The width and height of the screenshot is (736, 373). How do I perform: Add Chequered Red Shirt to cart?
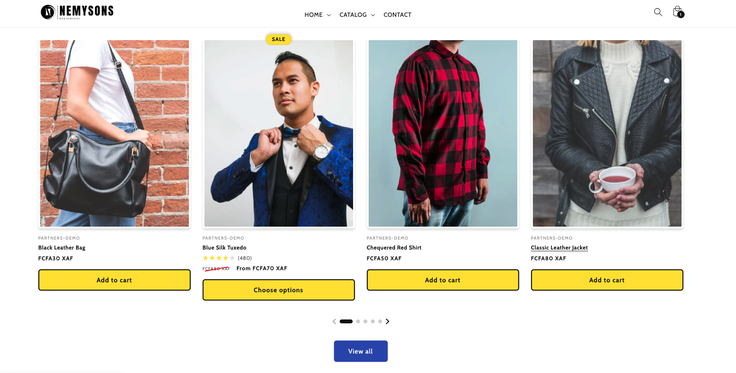click(443, 280)
